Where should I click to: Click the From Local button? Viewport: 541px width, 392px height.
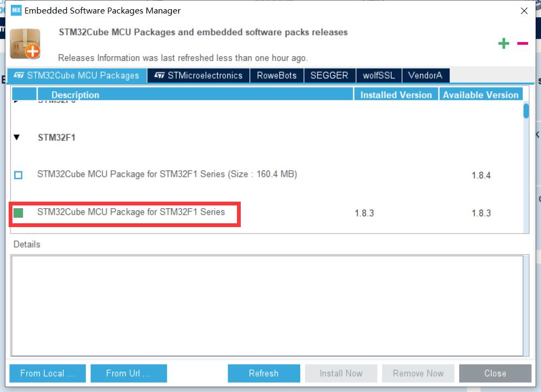click(x=48, y=374)
